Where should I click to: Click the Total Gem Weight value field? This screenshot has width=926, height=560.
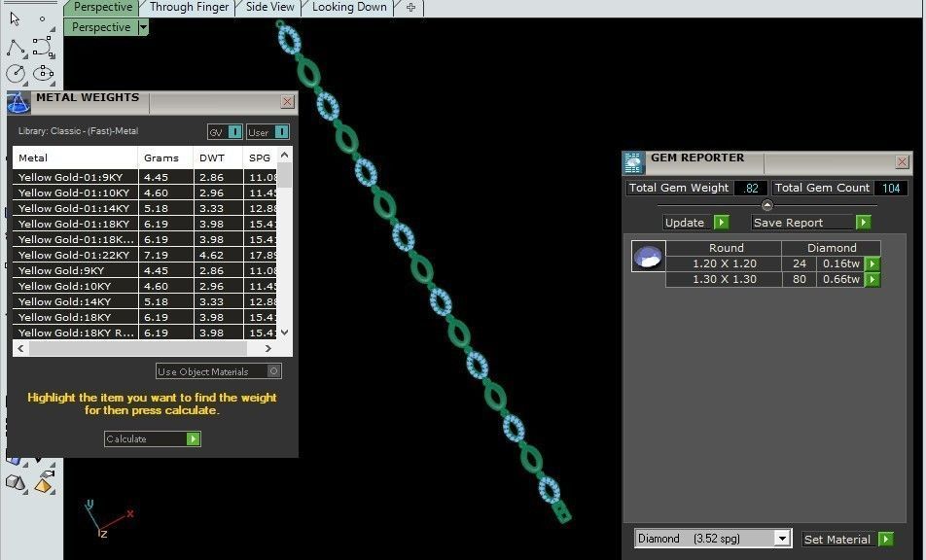[x=750, y=189]
